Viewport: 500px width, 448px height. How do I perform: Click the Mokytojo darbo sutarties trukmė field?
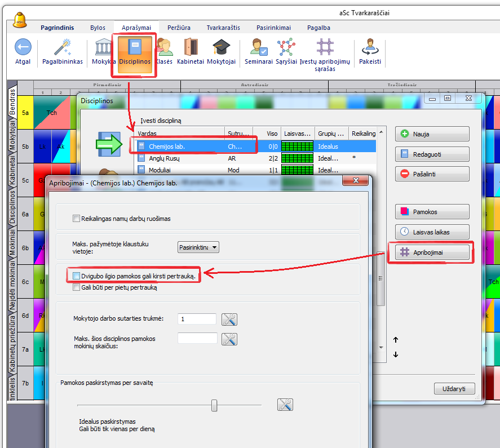(x=197, y=319)
